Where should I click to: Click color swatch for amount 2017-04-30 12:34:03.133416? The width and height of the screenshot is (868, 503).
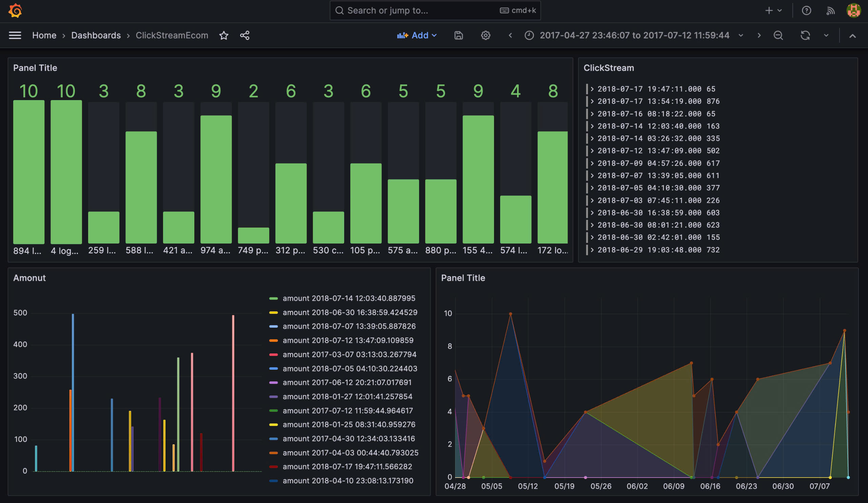(x=274, y=439)
